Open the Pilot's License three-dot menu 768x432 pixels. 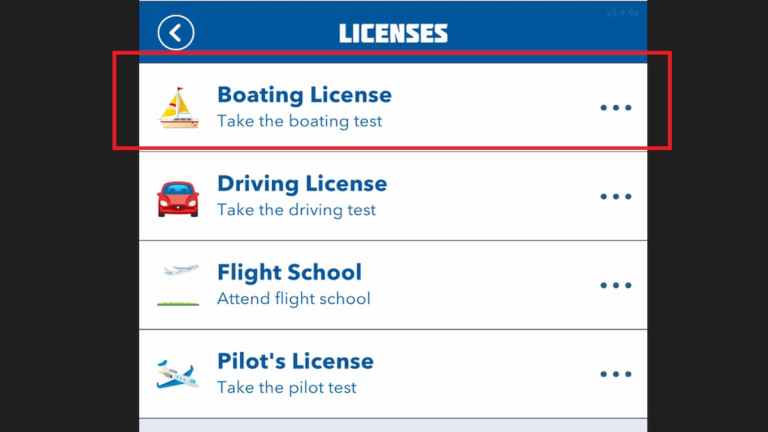tap(615, 374)
